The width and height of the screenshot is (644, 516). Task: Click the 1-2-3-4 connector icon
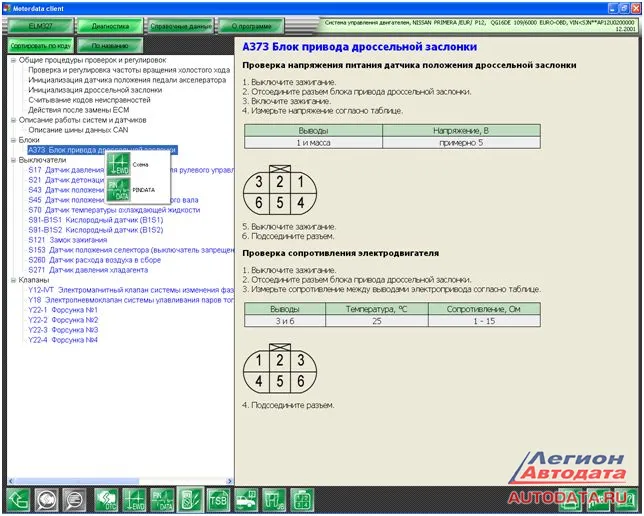[x=302, y=500]
